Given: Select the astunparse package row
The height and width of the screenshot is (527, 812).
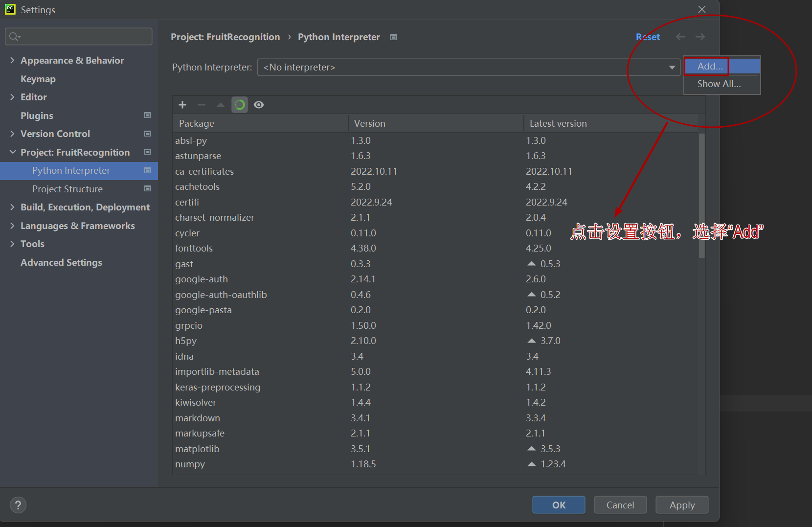Looking at the screenshot, I should pos(435,156).
